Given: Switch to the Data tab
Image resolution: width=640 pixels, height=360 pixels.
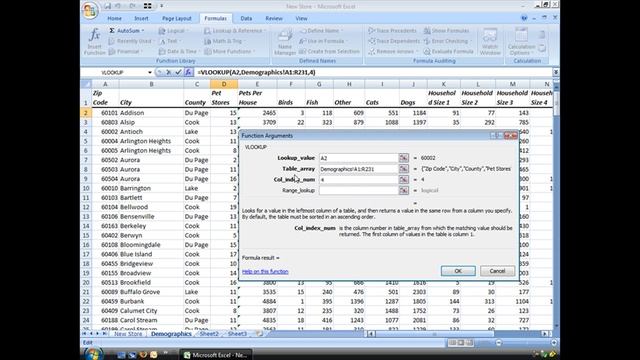Looking at the screenshot, I should 246,18.
